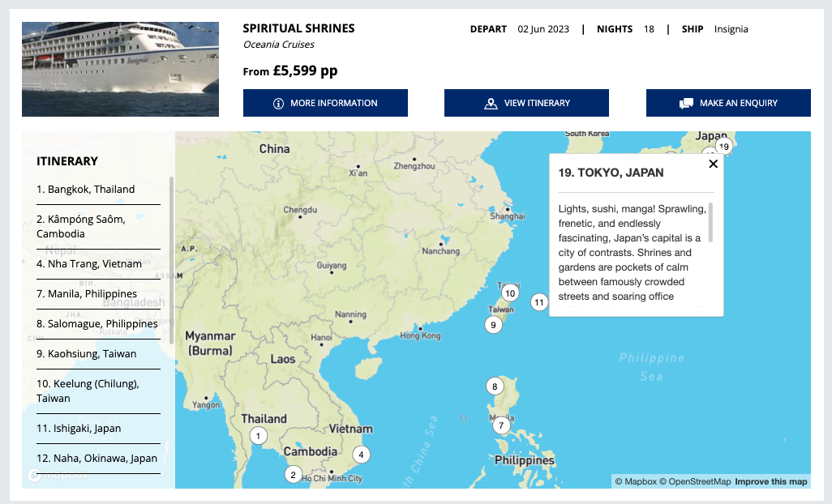
Task: Click the Oceania Cruises text
Action: (279, 45)
